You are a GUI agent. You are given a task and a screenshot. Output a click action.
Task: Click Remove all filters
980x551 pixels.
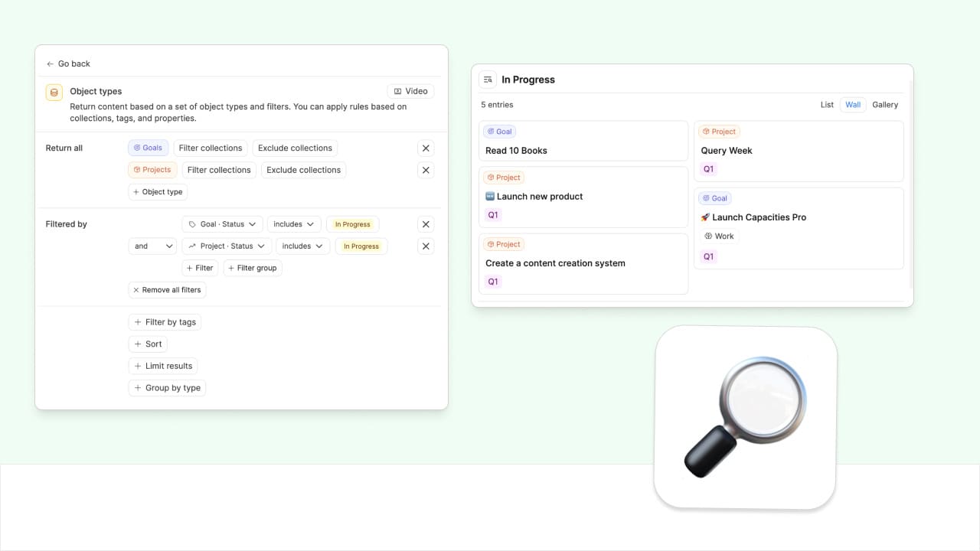pyautogui.click(x=167, y=290)
